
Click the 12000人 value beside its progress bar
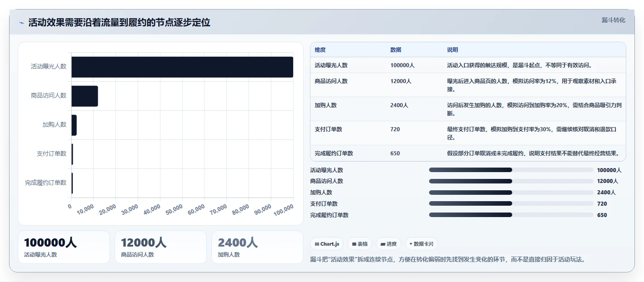tap(608, 181)
